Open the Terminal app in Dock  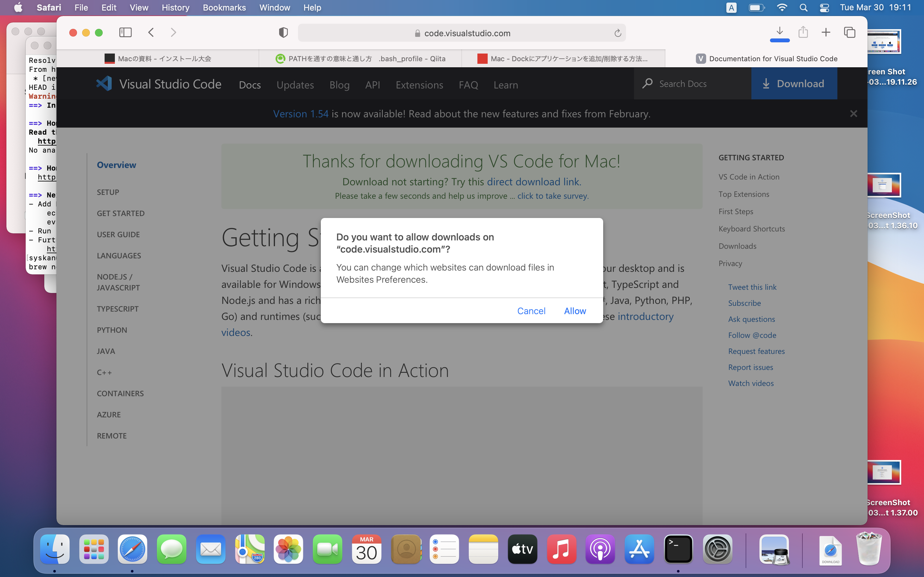pyautogui.click(x=678, y=549)
